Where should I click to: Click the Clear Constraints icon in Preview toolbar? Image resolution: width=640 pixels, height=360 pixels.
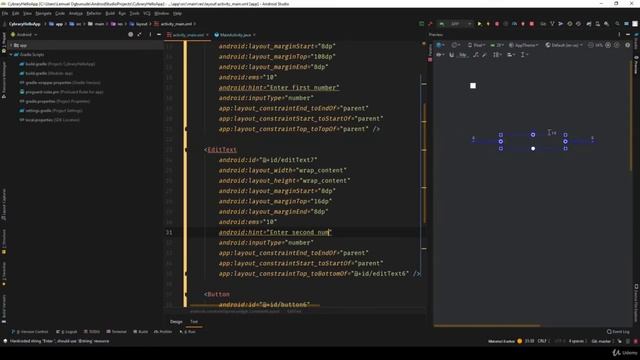(476, 55)
